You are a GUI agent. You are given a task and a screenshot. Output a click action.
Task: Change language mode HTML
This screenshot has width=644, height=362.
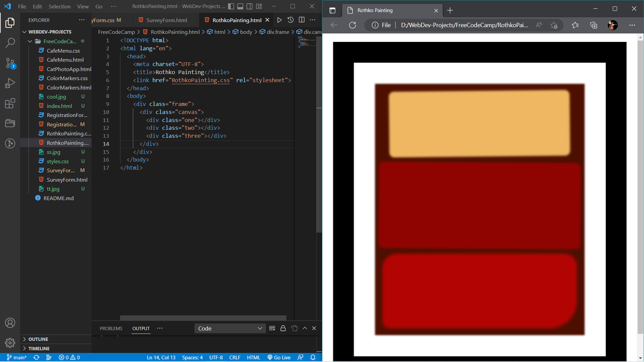click(x=253, y=357)
